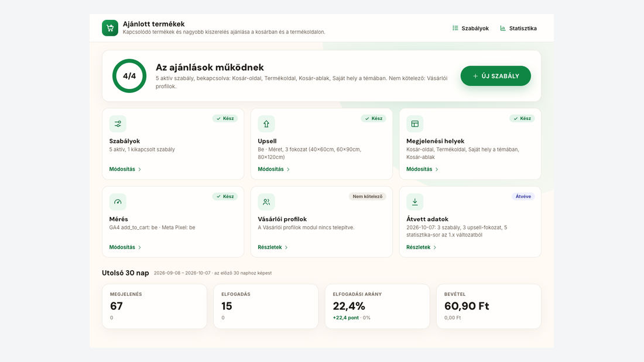Click Módosítás link on Upsell card
Viewport: 644px width, 362px height.
[x=274, y=169]
